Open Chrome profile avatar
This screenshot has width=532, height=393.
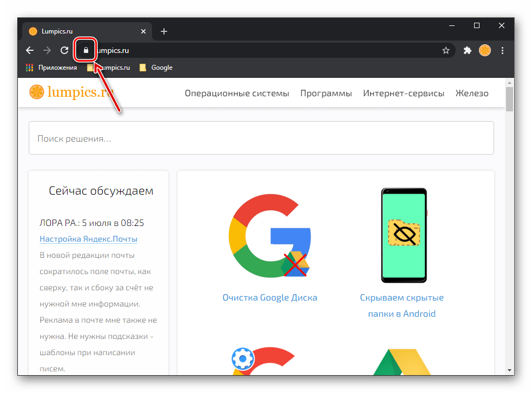tap(485, 51)
